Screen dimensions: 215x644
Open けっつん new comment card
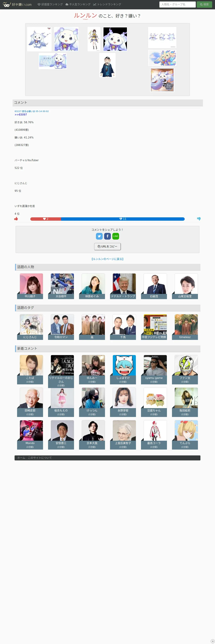pos(92,402)
